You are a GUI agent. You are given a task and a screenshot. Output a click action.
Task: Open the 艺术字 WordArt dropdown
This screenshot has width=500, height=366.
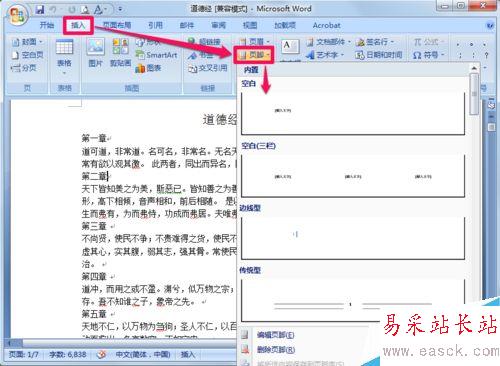pos(325,55)
